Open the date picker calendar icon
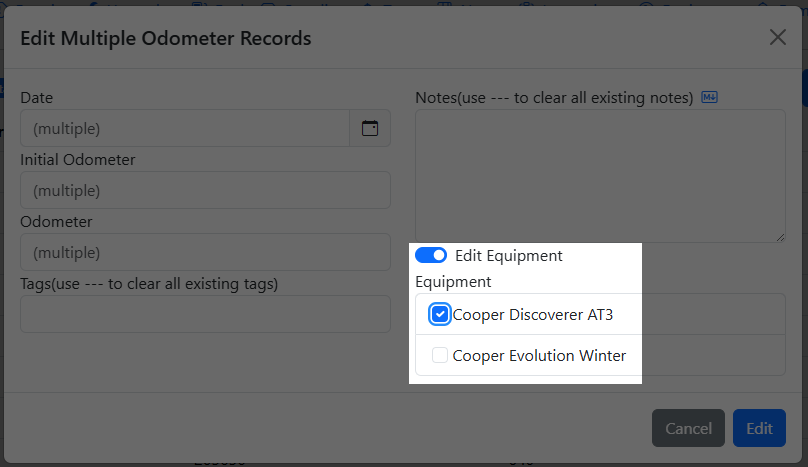 click(x=370, y=128)
